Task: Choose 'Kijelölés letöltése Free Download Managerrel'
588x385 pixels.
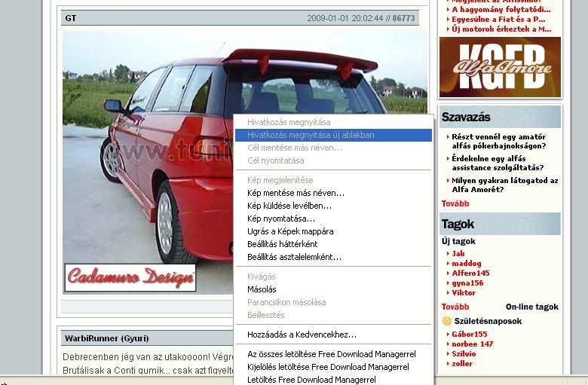Action: [333, 367]
